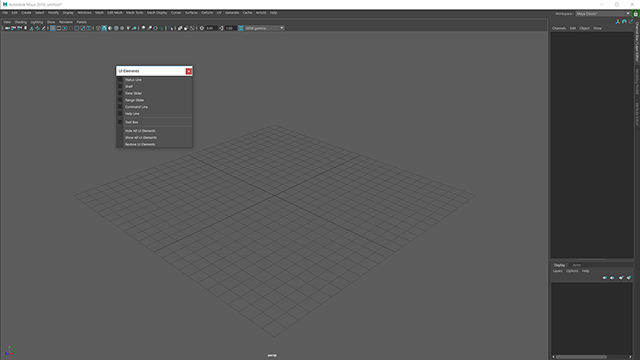Open the Shading menu in viewport panel
The height and width of the screenshot is (360, 640).
coord(20,22)
